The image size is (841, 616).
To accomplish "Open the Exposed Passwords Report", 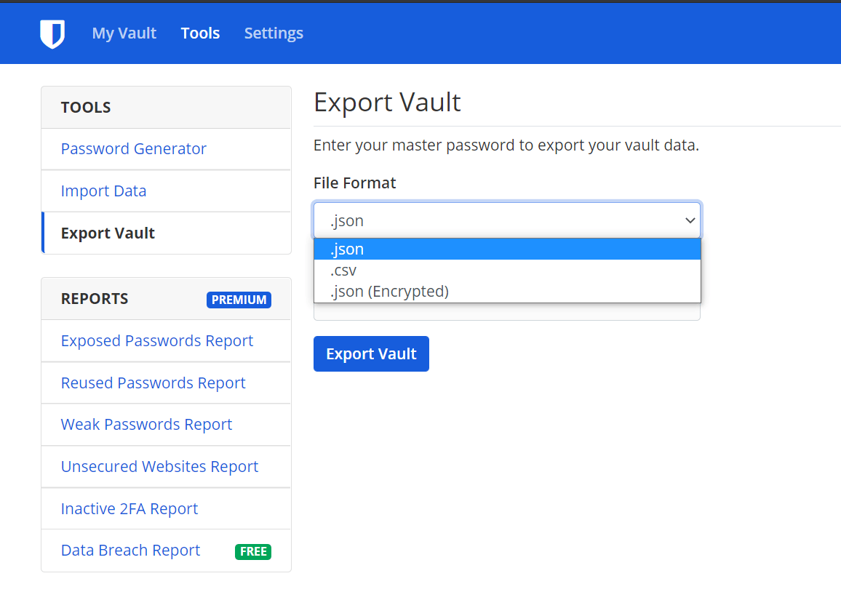I will [156, 340].
